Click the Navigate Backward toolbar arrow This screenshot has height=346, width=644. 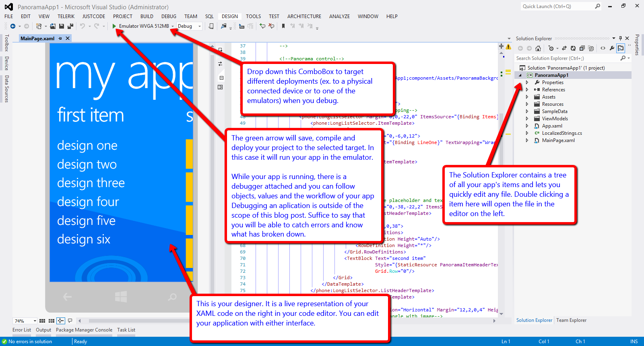[x=13, y=26]
